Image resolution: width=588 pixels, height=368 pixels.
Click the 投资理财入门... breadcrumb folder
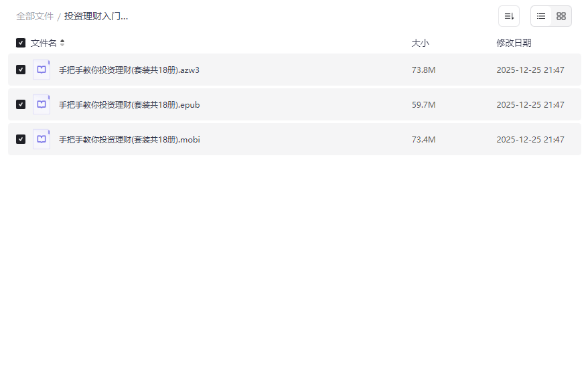click(96, 16)
